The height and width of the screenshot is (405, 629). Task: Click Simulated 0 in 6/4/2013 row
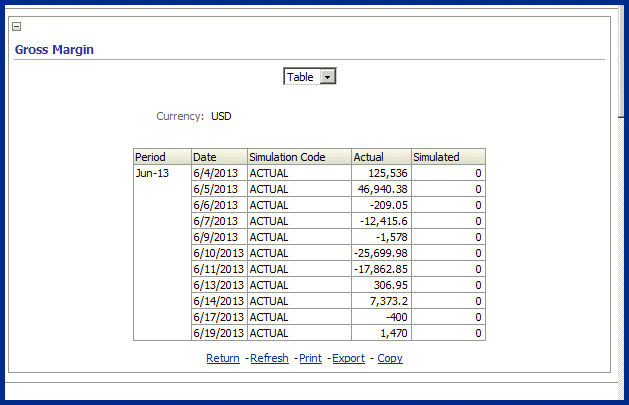click(448, 173)
